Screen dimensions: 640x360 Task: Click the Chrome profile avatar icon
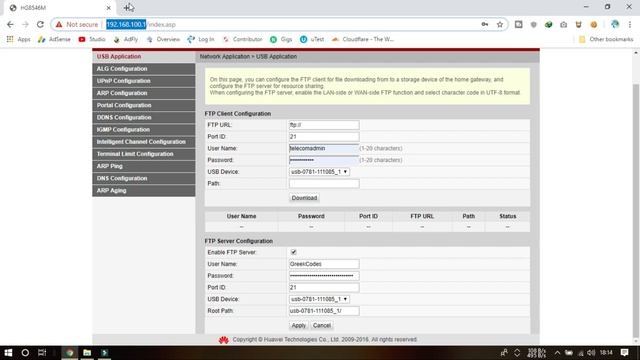(615, 24)
